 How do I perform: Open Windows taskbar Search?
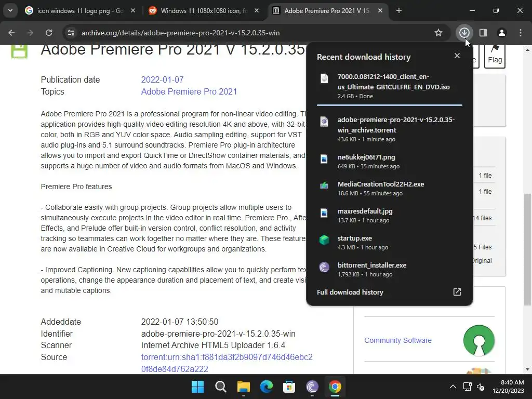point(220,387)
